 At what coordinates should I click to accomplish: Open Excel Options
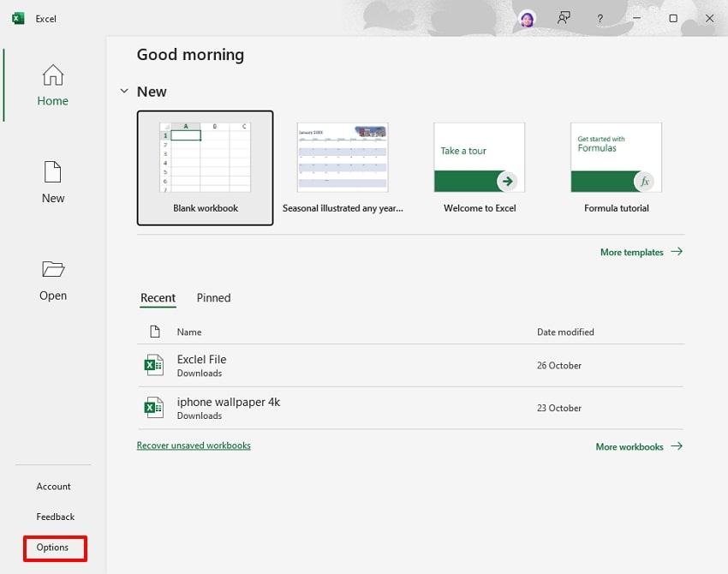pos(53,547)
